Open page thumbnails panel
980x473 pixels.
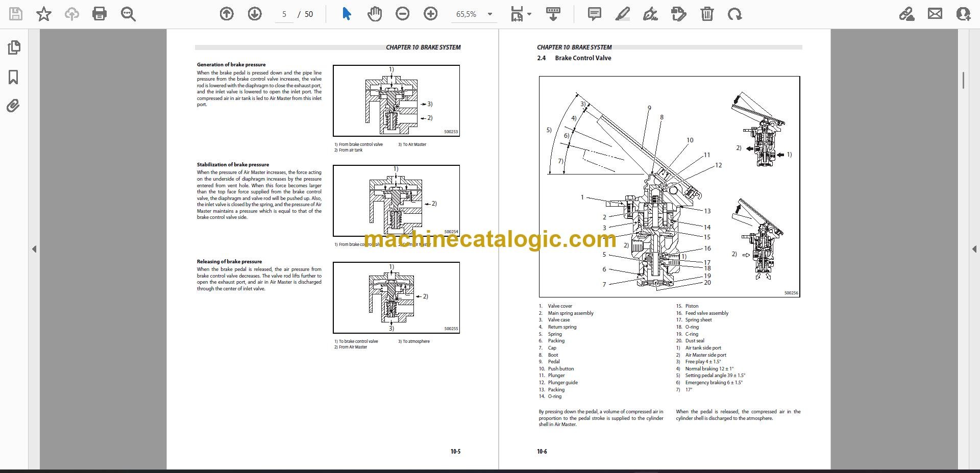(14, 47)
